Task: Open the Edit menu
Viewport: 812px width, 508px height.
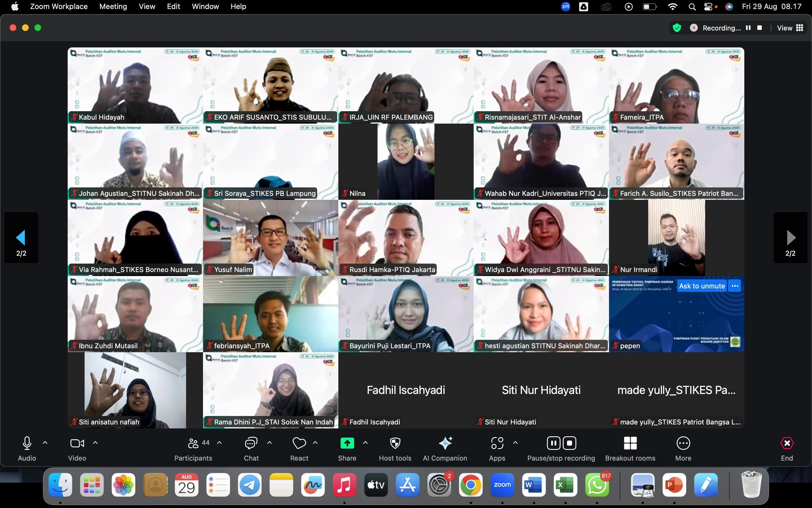Action: point(173,6)
